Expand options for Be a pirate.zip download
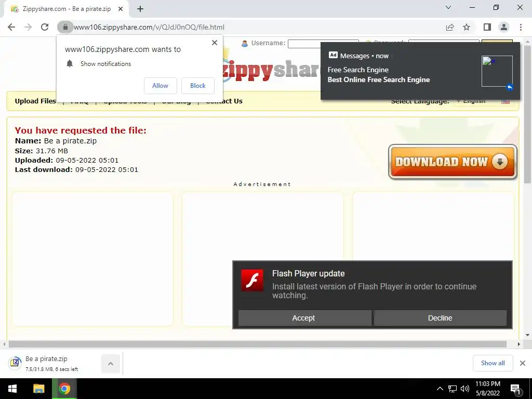532x399 pixels. coord(111,363)
